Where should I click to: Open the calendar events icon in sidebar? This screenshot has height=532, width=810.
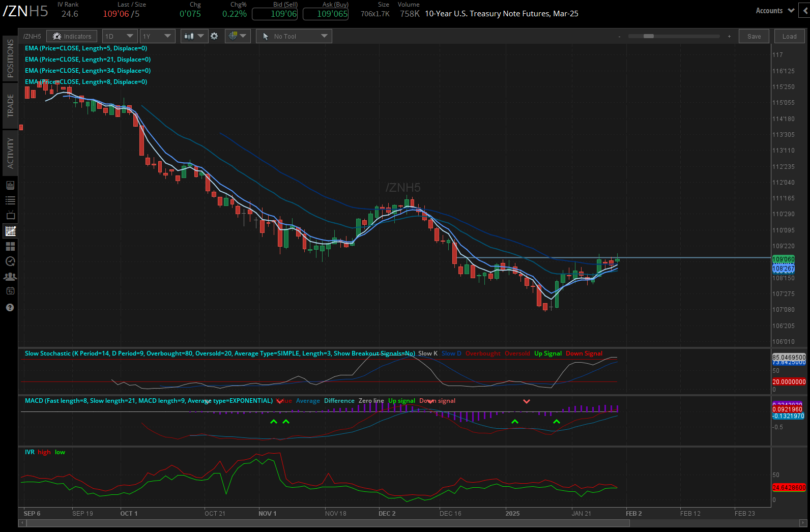pos(10,291)
